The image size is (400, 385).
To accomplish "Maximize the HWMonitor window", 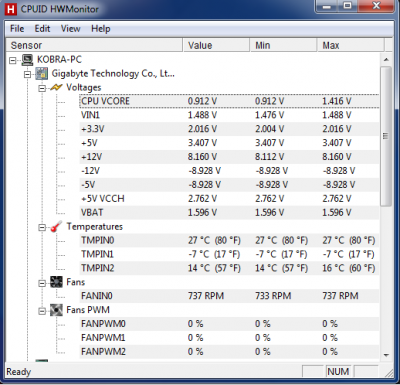I will pos(348,6).
